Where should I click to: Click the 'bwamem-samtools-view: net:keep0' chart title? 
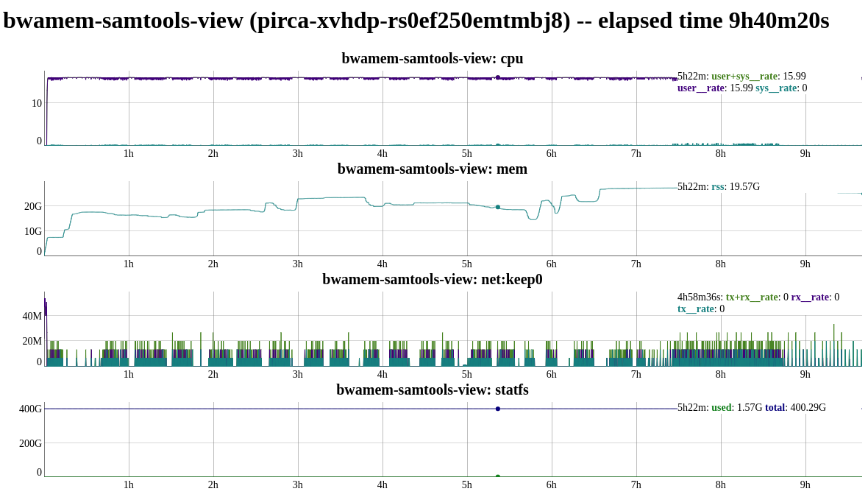tap(432, 279)
